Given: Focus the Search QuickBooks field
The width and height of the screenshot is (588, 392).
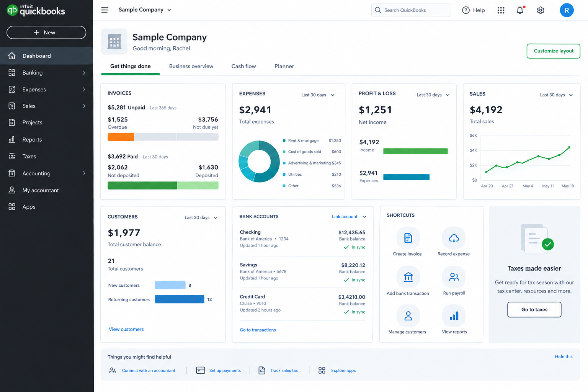Looking at the screenshot, I should (411, 10).
